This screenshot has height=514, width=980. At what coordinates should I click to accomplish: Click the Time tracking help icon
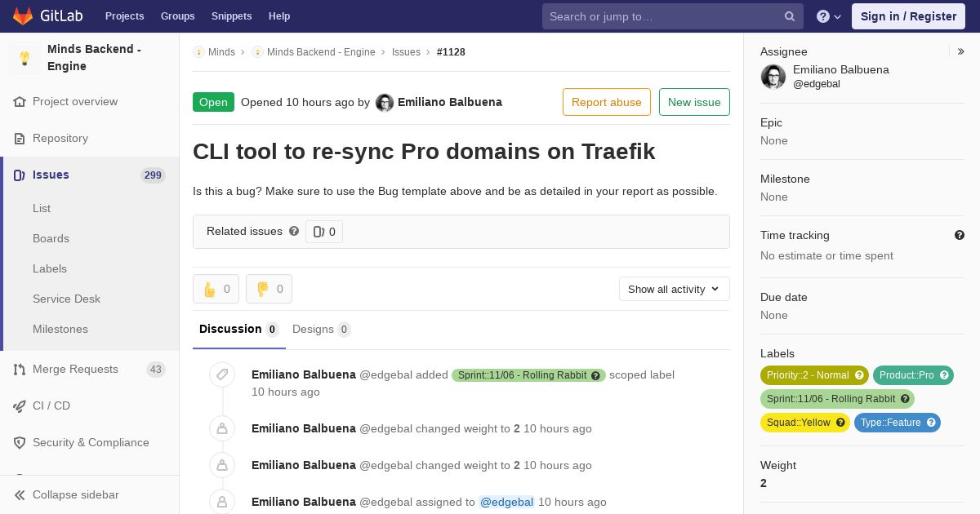click(960, 235)
